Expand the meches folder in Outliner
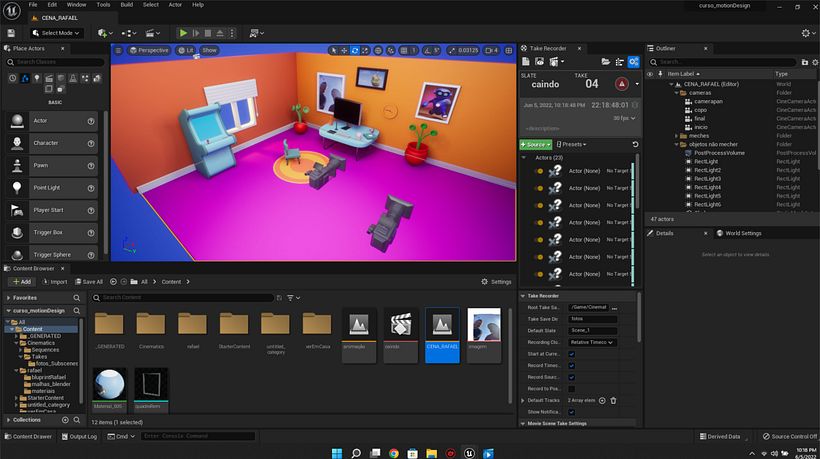Screen dimensions: 820x459 pos(677,136)
